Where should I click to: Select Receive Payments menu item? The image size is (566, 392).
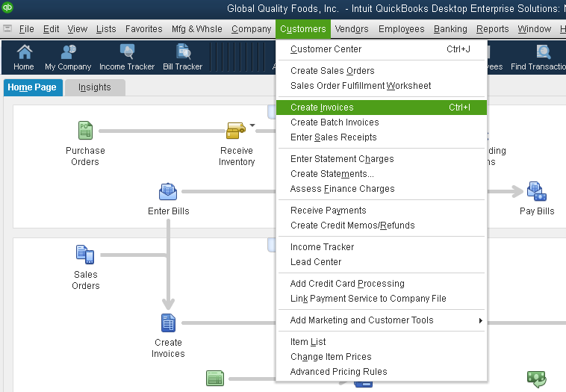point(382,211)
